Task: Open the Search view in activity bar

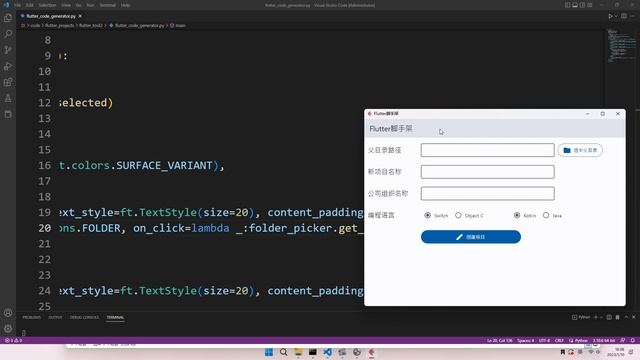Action: click(8, 34)
